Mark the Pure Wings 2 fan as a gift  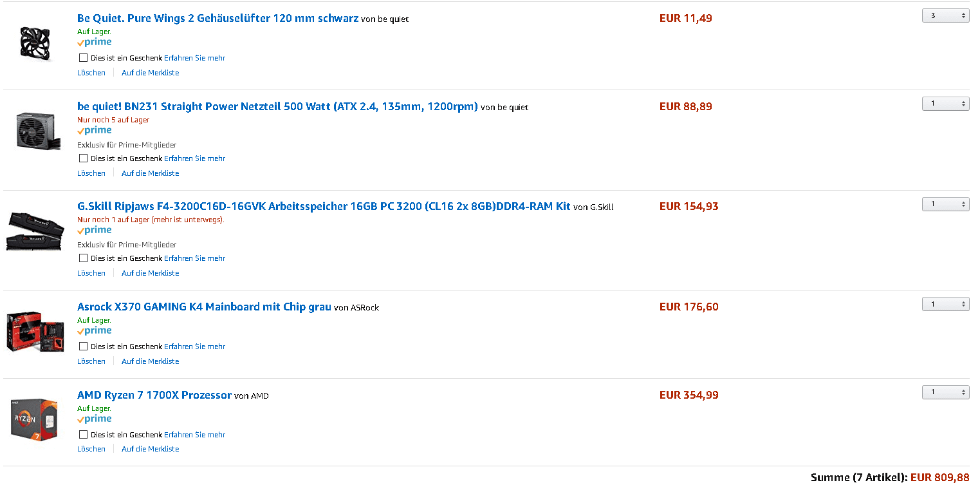[83, 58]
